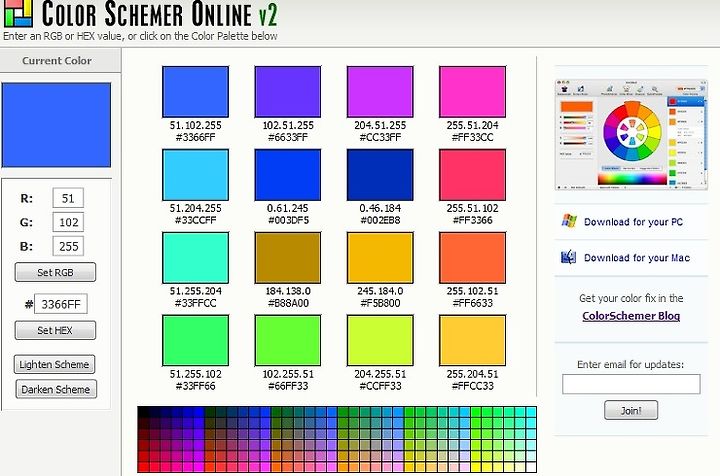Focus the HEX code input field

[x=61, y=304]
